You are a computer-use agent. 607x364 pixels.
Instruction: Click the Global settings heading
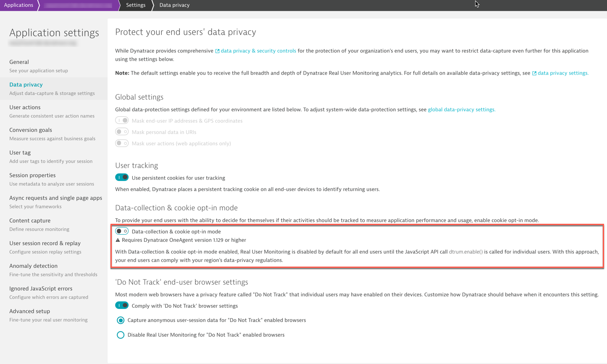[139, 97]
